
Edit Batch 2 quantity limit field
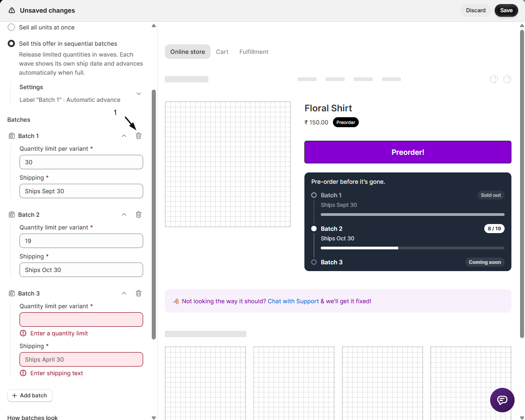[x=81, y=241]
